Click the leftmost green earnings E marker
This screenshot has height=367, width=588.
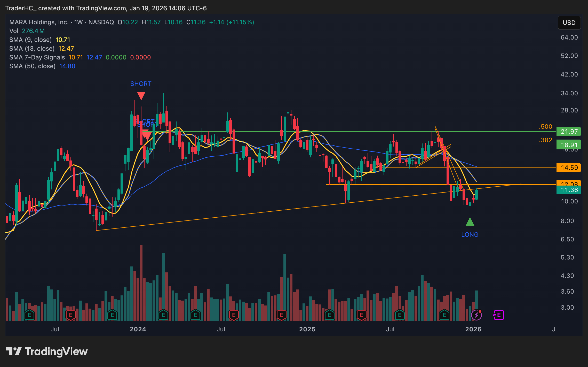(x=29, y=315)
